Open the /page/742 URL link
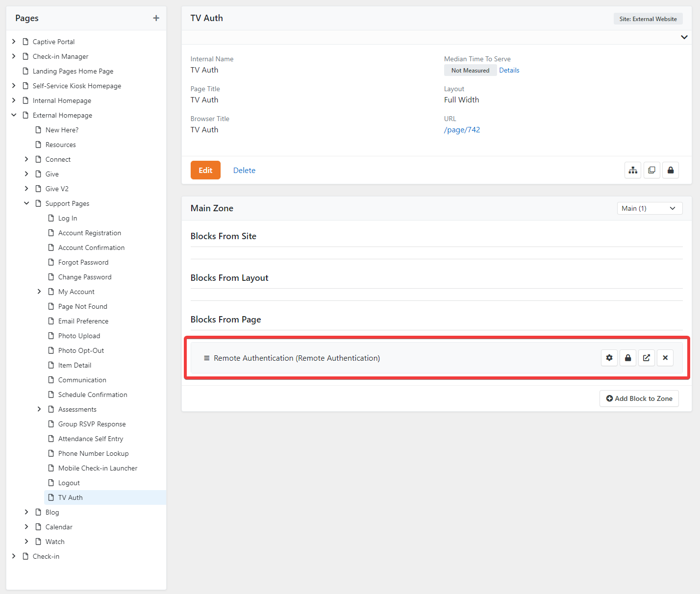700x594 pixels. coord(462,130)
